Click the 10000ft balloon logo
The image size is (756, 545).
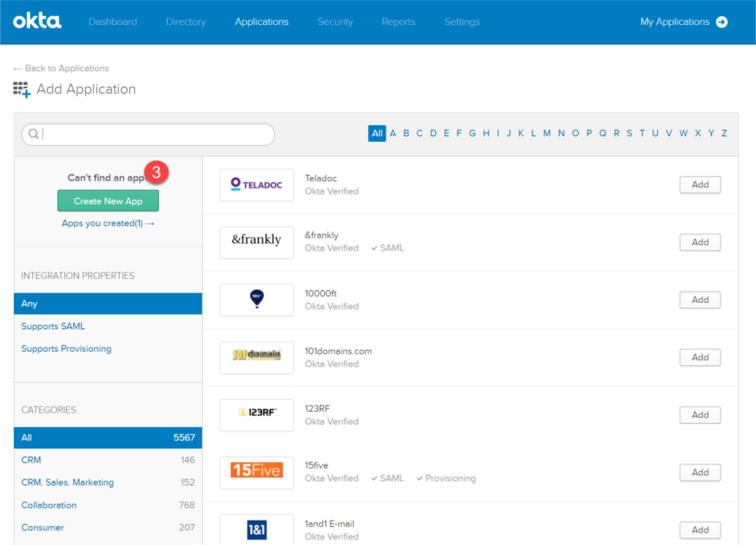pos(256,300)
